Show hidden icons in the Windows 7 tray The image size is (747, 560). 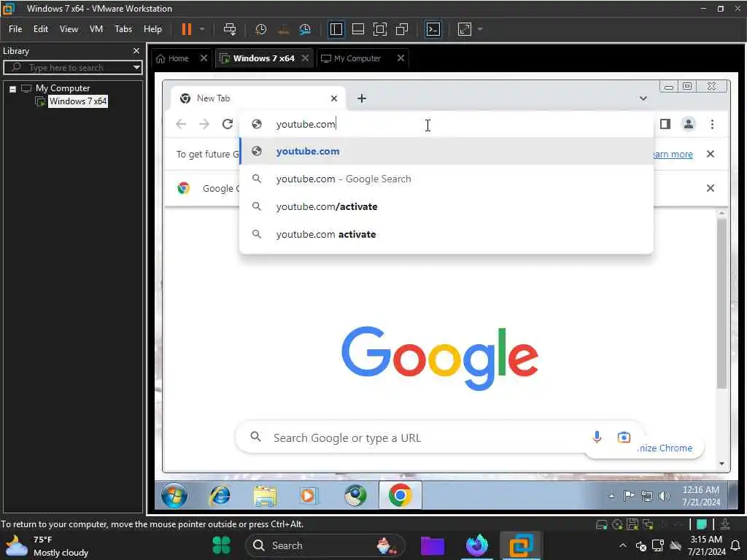click(x=612, y=496)
